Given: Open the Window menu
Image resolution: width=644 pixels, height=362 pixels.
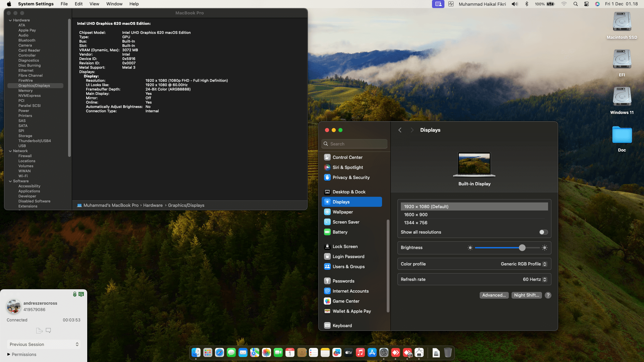Looking at the screenshot, I should (x=114, y=4).
